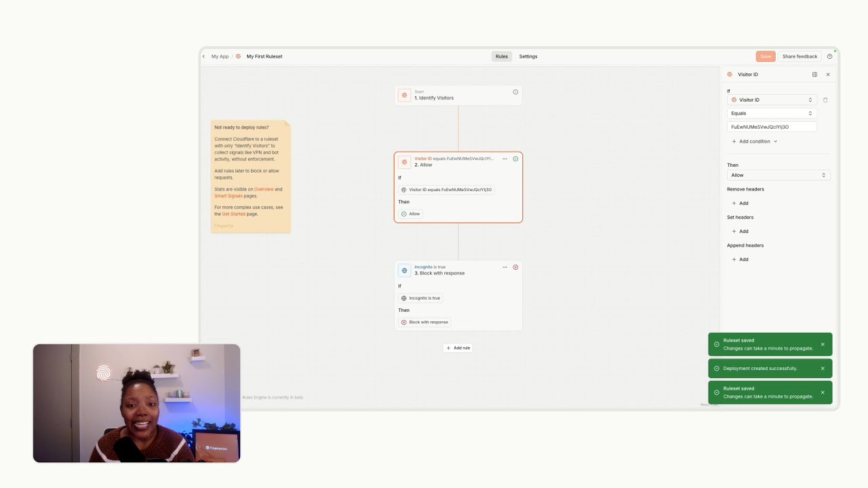Viewport: 868px width, 488px height.
Task: Close the Visitor ID side panel
Action: (828, 75)
